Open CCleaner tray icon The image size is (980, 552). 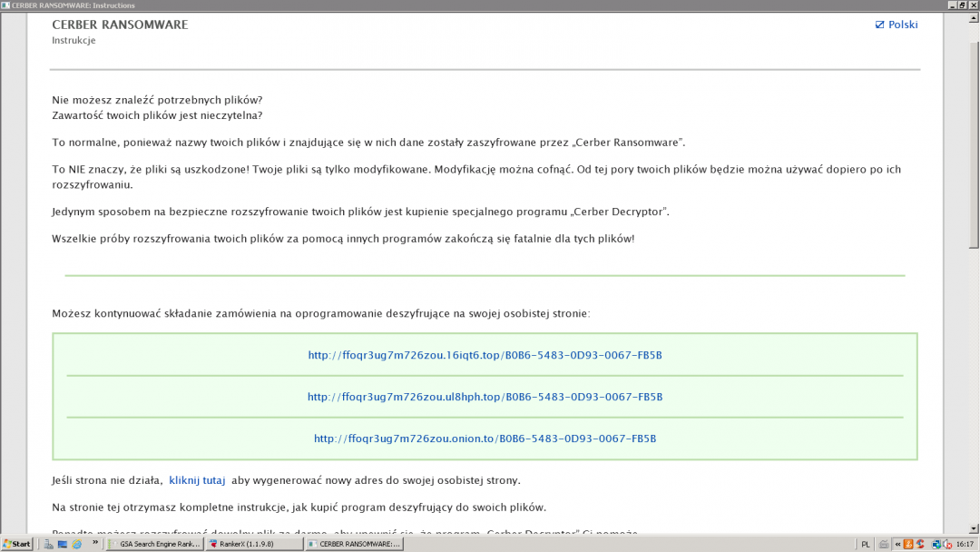pos(920,544)
